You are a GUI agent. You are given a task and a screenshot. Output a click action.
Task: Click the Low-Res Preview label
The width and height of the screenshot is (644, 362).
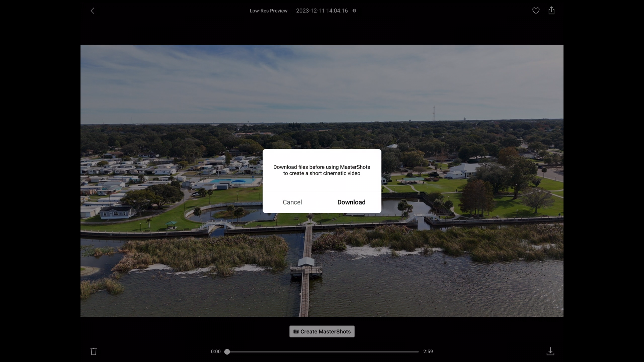[268, 11]
